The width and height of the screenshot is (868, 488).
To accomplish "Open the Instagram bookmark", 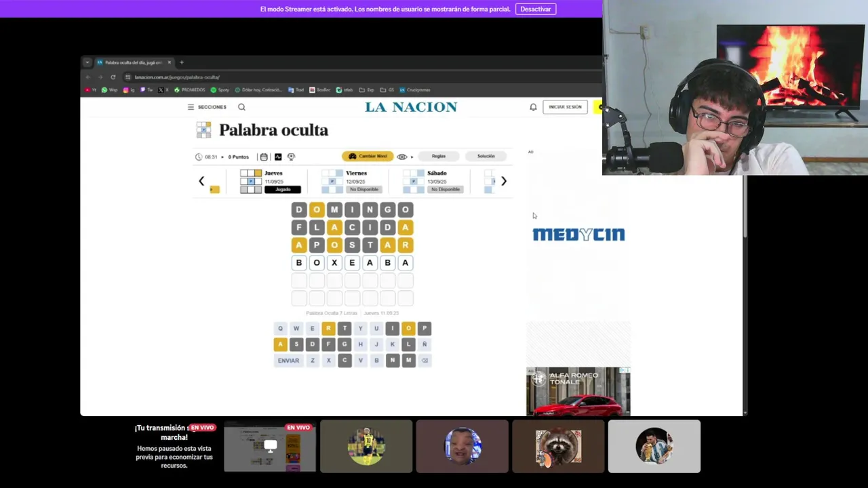I will [x=128, y=89].
